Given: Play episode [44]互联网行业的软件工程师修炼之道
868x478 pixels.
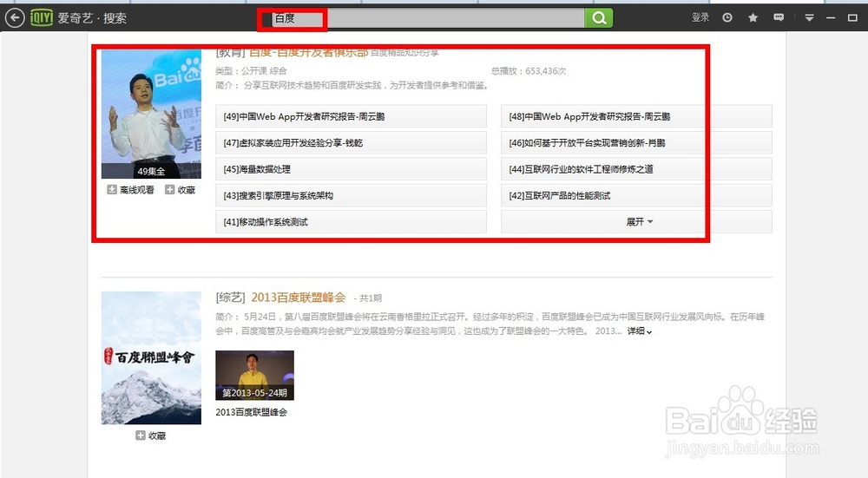Looking at the screenshot, I should 636,169.
